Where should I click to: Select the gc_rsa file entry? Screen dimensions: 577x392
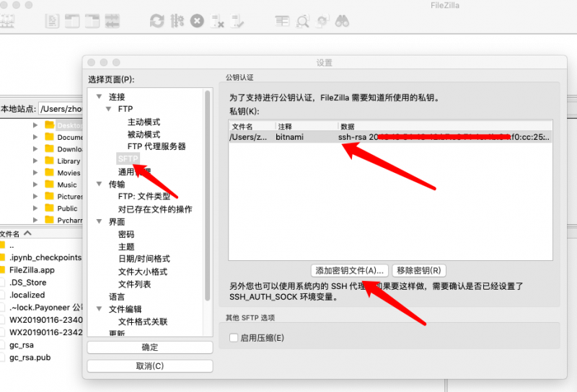[22, 345]
